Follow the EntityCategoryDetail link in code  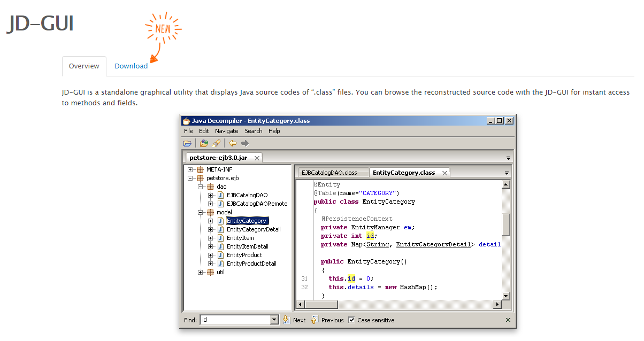433,244
